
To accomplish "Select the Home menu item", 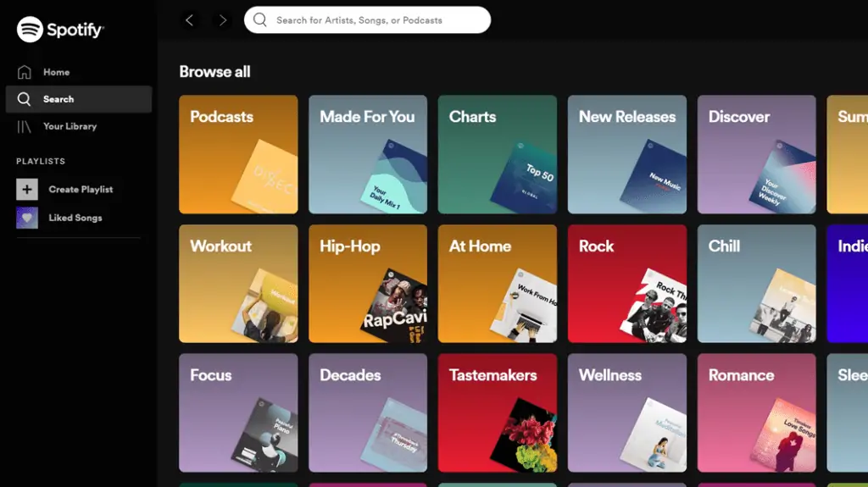I will pyautogui.click(x=56, y=72).
